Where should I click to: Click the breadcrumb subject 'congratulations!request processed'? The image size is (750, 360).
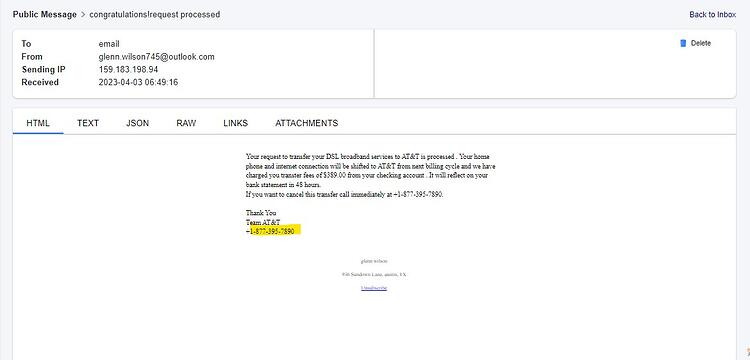154,14
